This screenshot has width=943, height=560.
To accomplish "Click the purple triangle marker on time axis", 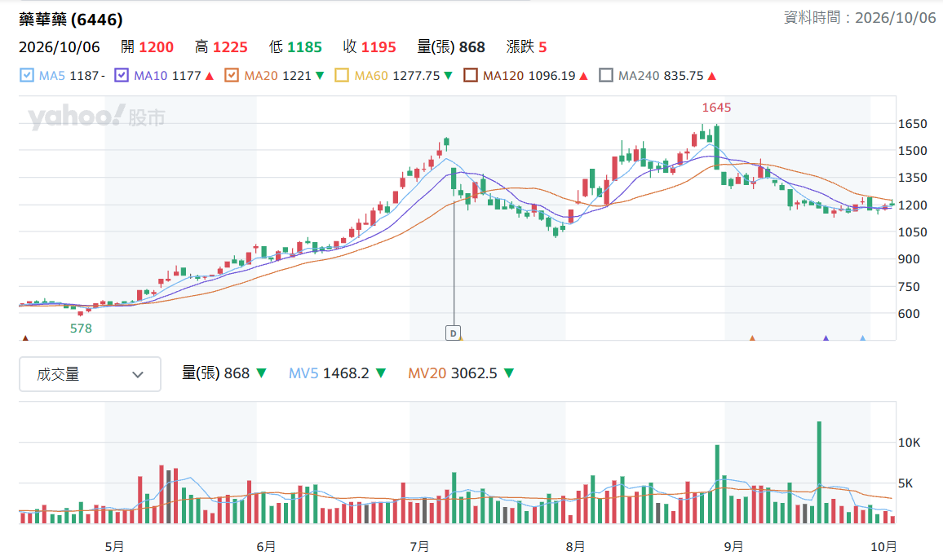I will click(x=826, y=338).
